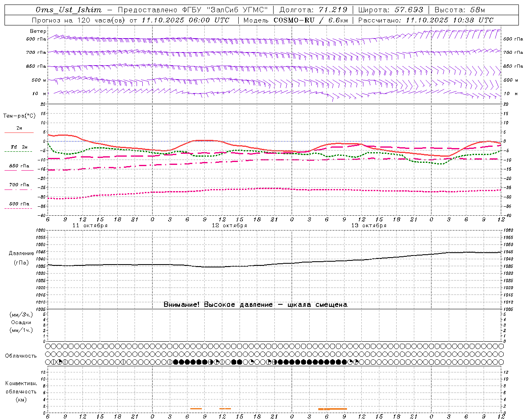525x420 pixels.
Task: Click the date label 11 октября
Action: pyautogui.click(x=90, y=226)
